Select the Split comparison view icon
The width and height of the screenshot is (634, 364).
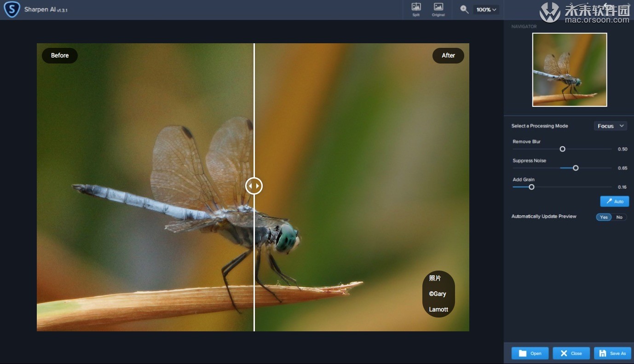coord(415,9)
